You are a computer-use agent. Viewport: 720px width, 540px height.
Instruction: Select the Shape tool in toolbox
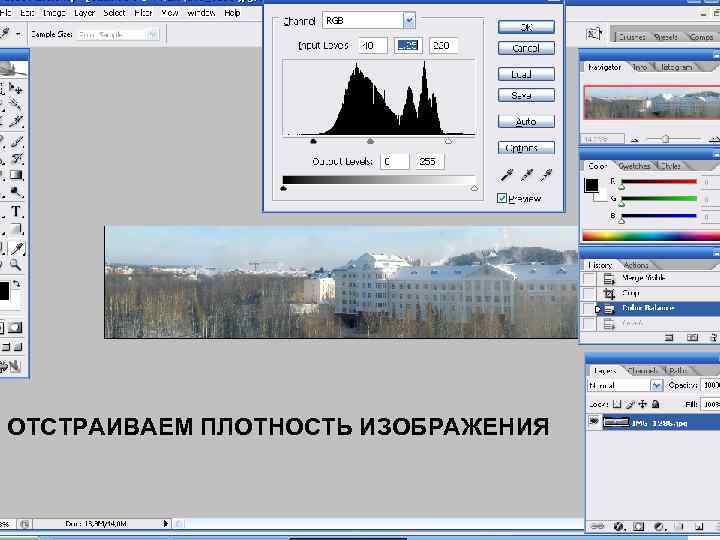pos(16,229)
